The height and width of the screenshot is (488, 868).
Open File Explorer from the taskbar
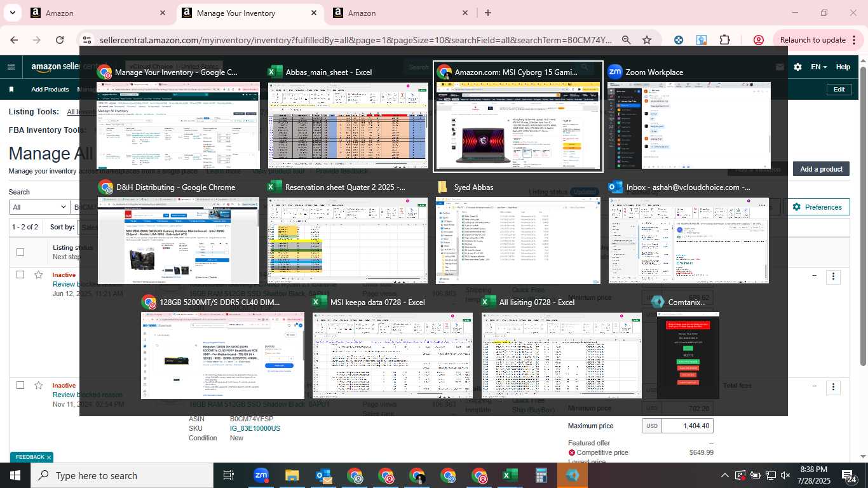[x=292, y=475]
